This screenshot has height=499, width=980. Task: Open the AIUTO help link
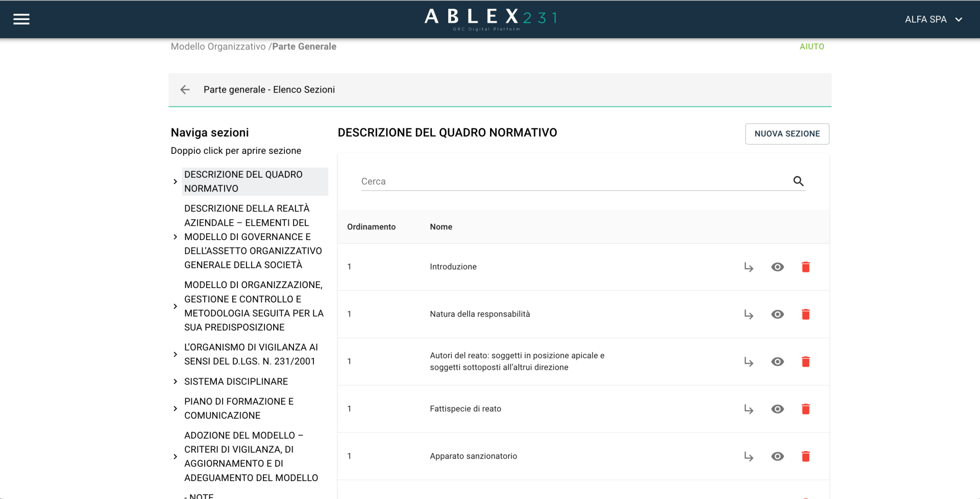coord(812,46)
